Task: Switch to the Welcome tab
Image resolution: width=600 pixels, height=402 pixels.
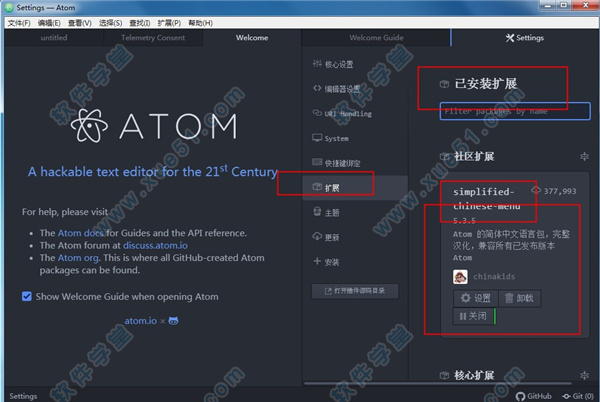Action: pos(252,37)
